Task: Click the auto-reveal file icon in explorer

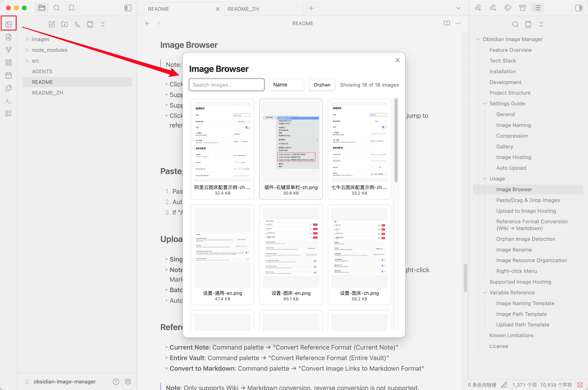Action: point(90,24)
